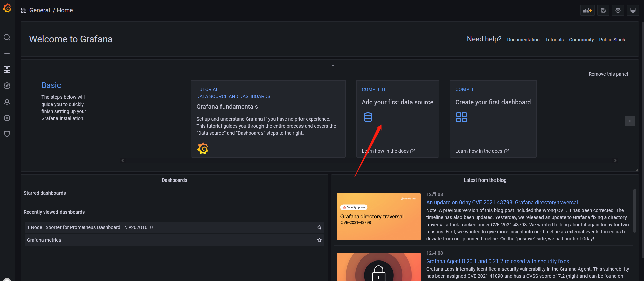Viewport: 644px width, 281px height.
Task: Star the Grafana metrics dashboard
Action: pyautogui.click(x=319, y=240)
